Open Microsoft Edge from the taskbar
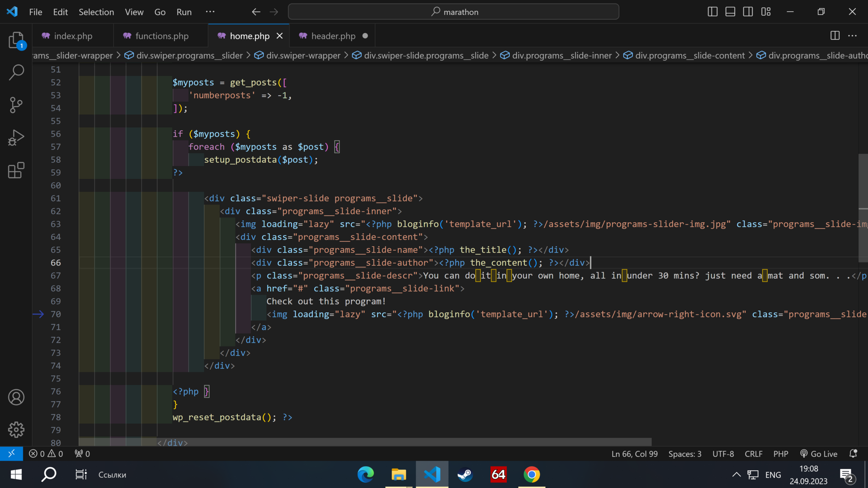 click(365, 474)
